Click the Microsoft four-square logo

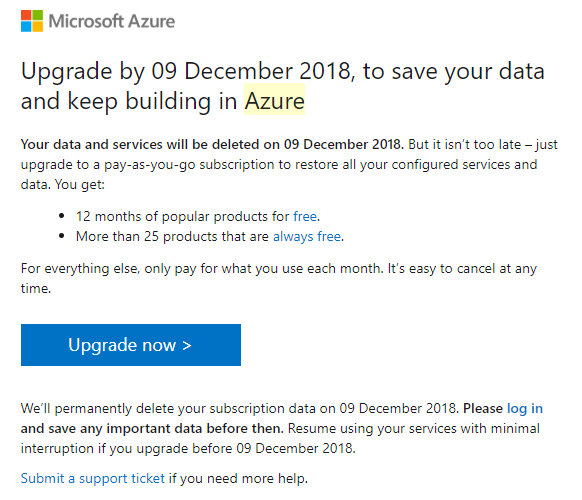pos(32,21)
